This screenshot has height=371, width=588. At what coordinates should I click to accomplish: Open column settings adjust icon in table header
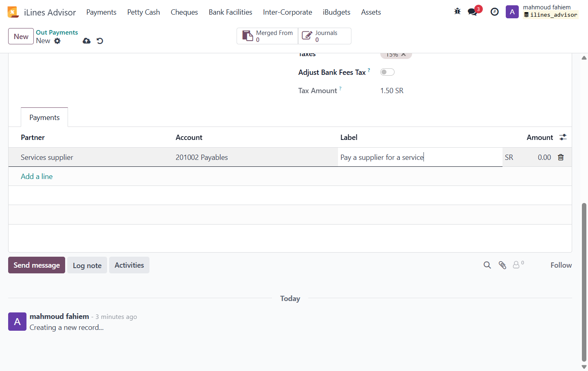coord(563,137)
